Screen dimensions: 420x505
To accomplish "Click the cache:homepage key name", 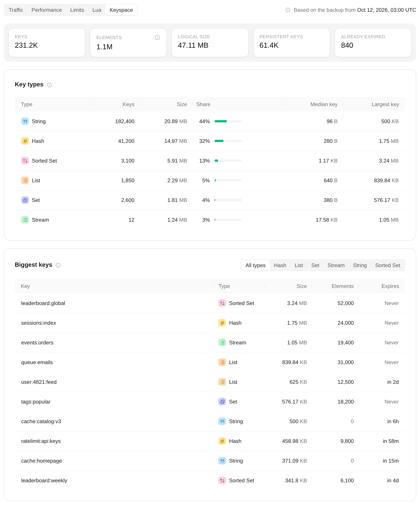I will (x=42, y=461).
